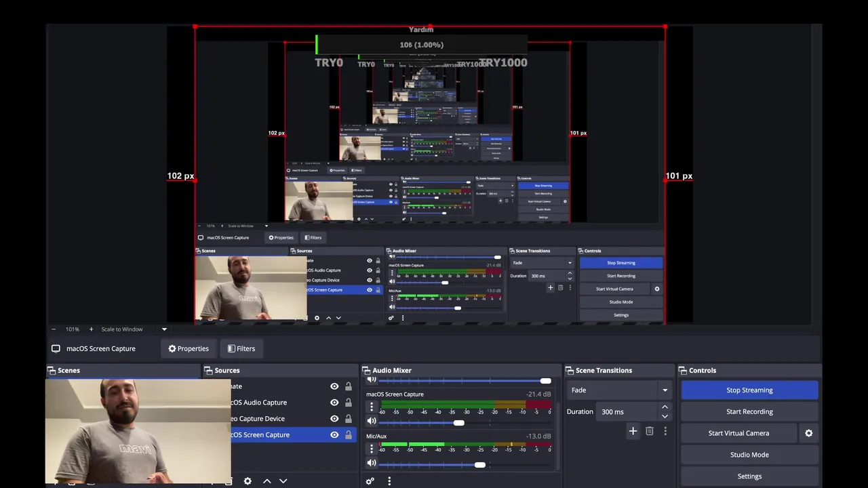The height and width of the screenshot is (488, 868).
Task: Select the Controls dock title
Action: (x=703, y=371)
